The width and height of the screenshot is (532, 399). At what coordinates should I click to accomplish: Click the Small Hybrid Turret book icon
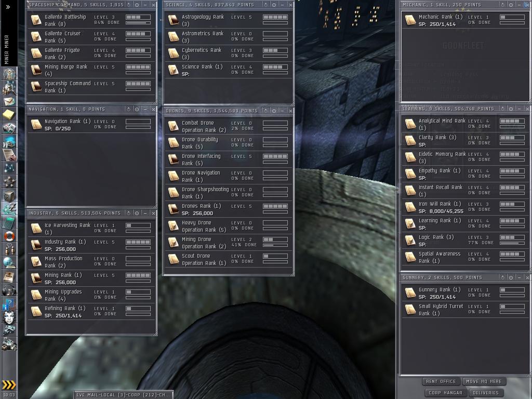410,310
